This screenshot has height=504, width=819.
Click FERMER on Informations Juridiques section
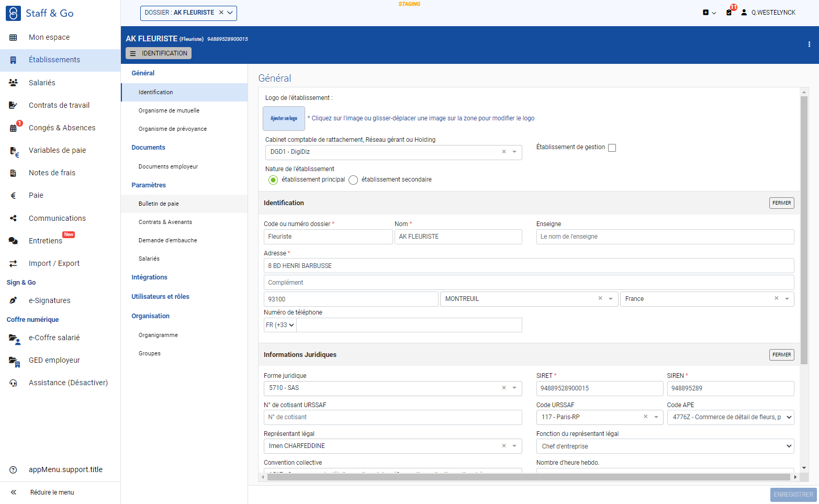tap(782, 355)
